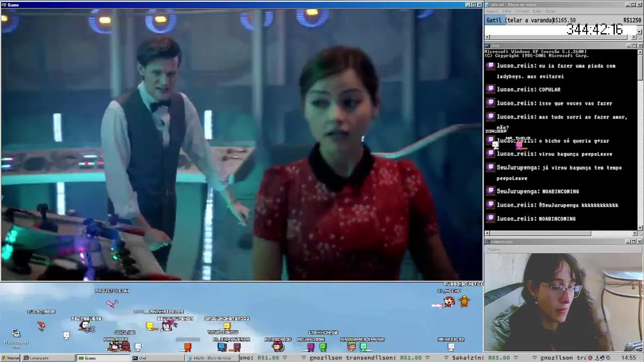Click the PEIKEEE_32 white square character
Image resolution: width=644 pixels, height=362 pixels.
click(x=451, y=346)
